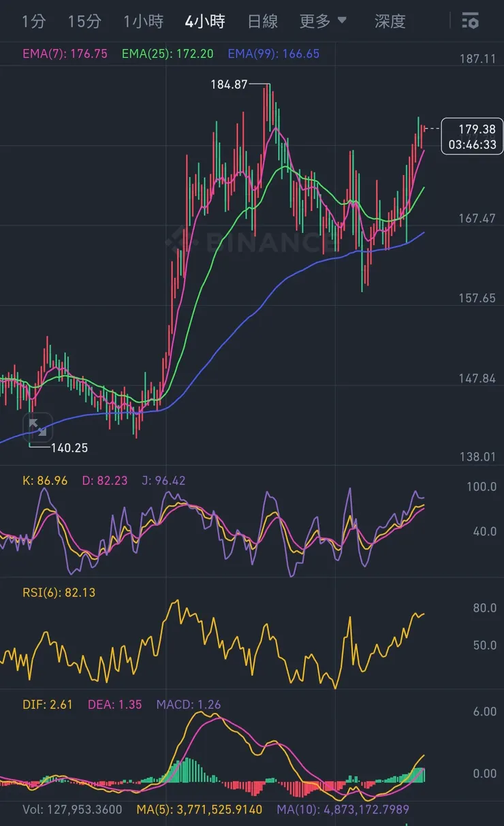Switch to the 15分 timeframe tab
This screenshot has height=826, width=504.
[x=84, y=21]
